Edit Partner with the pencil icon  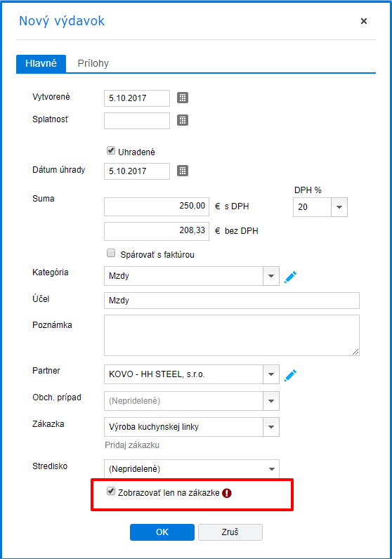click(290, 375)
